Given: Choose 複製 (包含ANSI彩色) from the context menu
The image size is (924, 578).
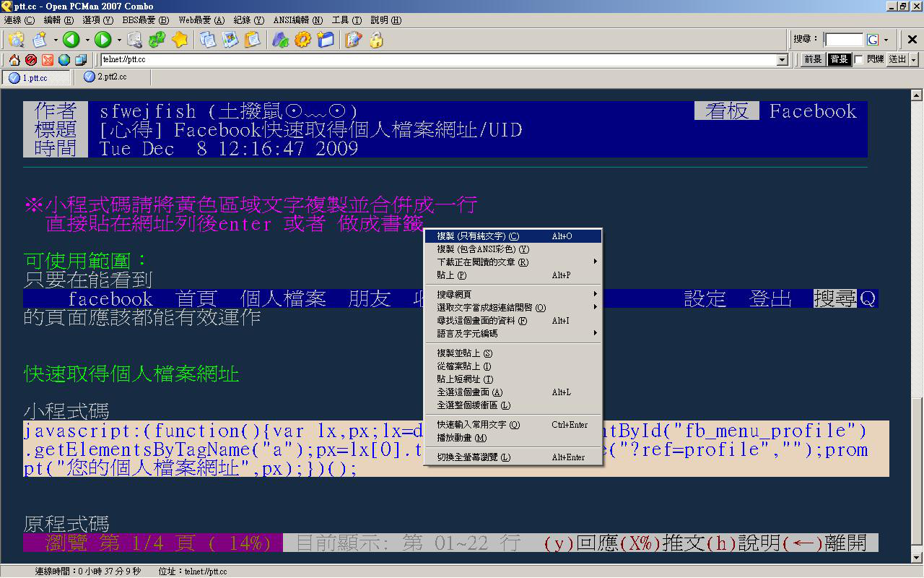Looking at the screenshot, I should pyautogui.click(x=513, y=249).
